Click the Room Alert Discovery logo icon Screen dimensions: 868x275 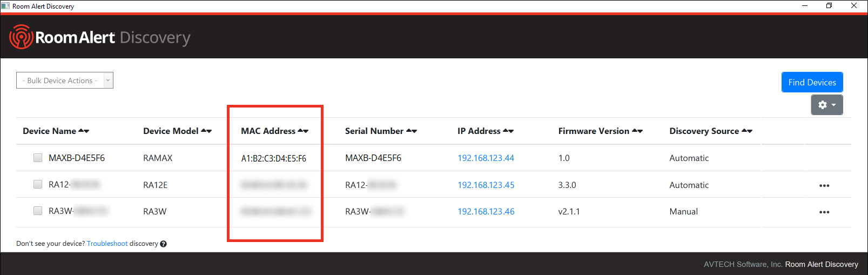[21, 37]
